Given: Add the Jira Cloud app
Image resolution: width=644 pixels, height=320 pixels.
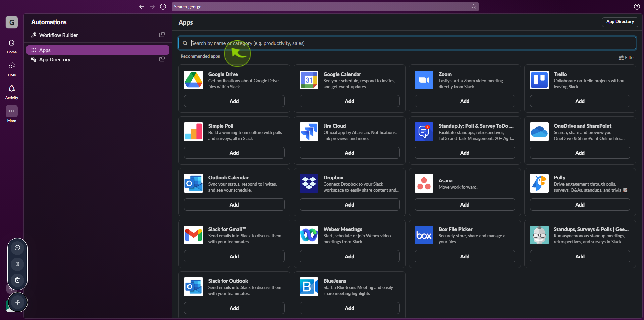Looking at the screenshot, I should pos(350,153).
